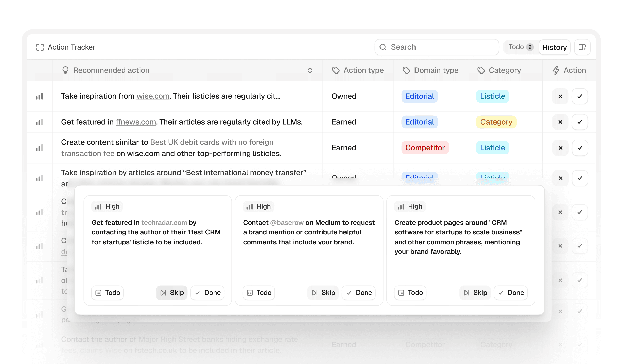Click priority bars icon on ffnews.com row
The image size is (622, 364).
(x=39, y=122)
